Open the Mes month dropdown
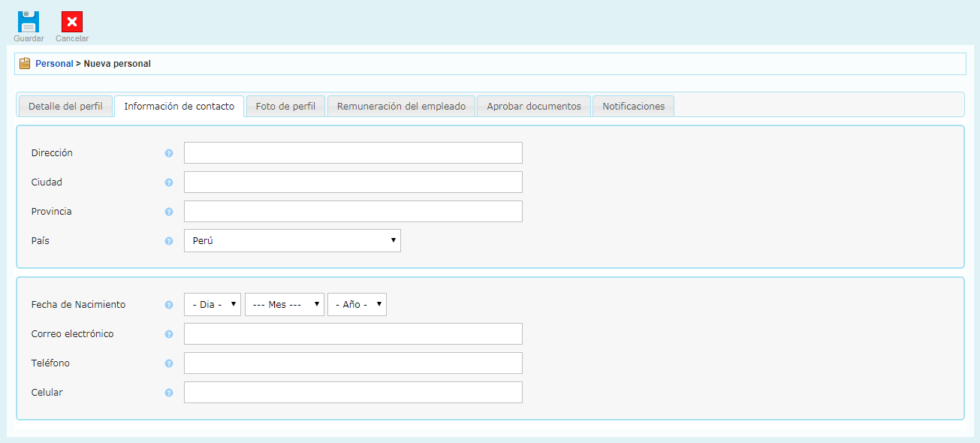Screen dimensions: 980x443 click(284, 305)
